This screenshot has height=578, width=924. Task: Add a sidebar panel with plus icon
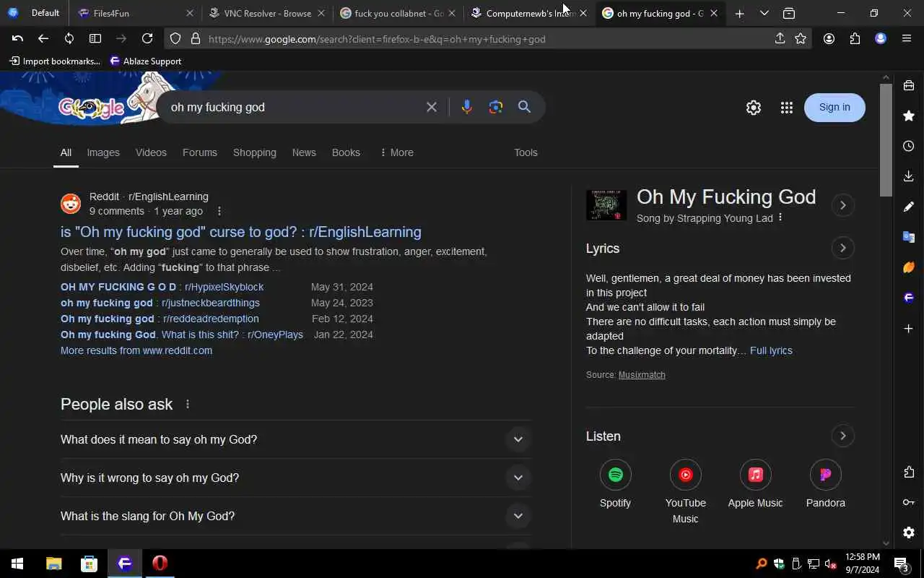pos(909,329)
